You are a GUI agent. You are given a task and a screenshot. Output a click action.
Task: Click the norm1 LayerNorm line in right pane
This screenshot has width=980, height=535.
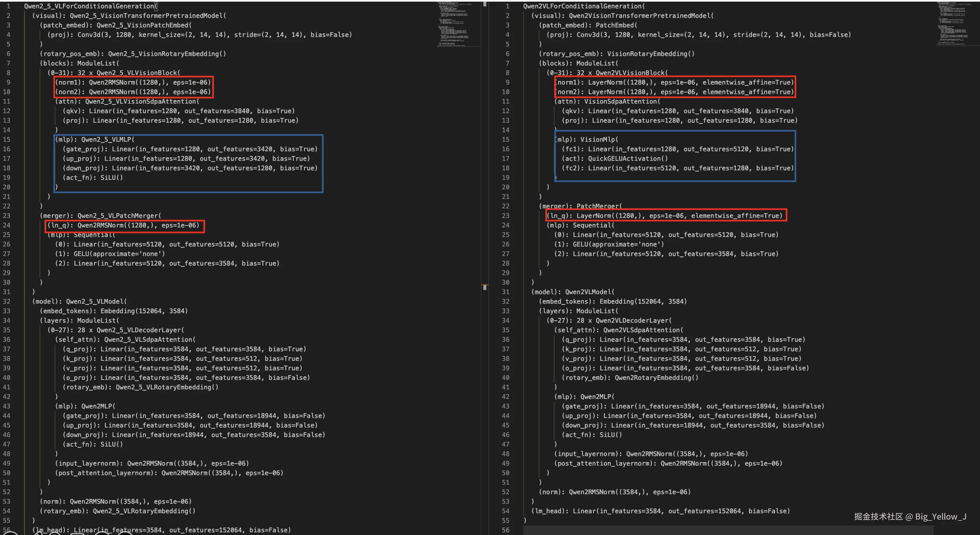pos(673,82)
